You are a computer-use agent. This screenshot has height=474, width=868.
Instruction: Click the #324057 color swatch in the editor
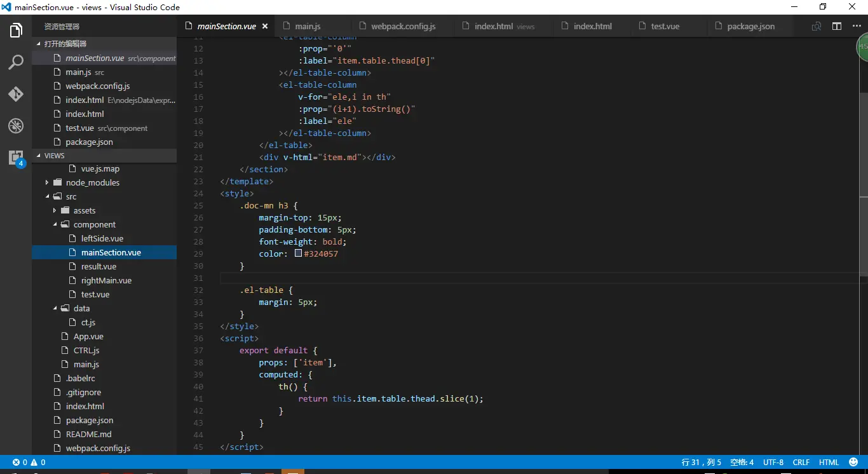tap(298, 254)
